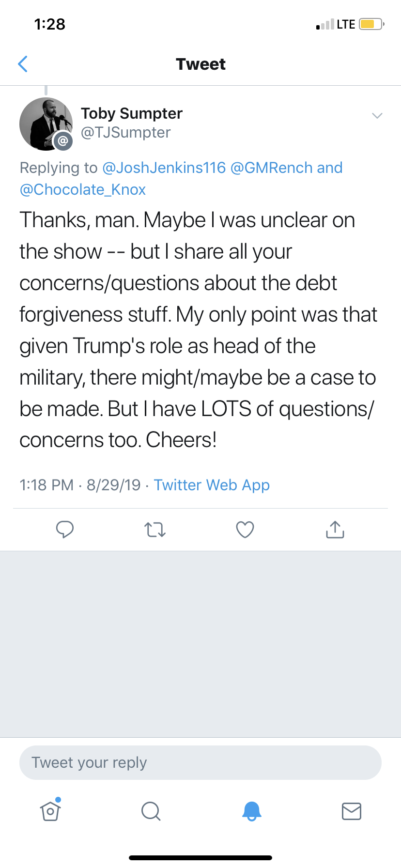This screenshot has height=868, width=401.
Task: Reply to the tweet via speech bubble icon
Action: [x=65, y=529]
